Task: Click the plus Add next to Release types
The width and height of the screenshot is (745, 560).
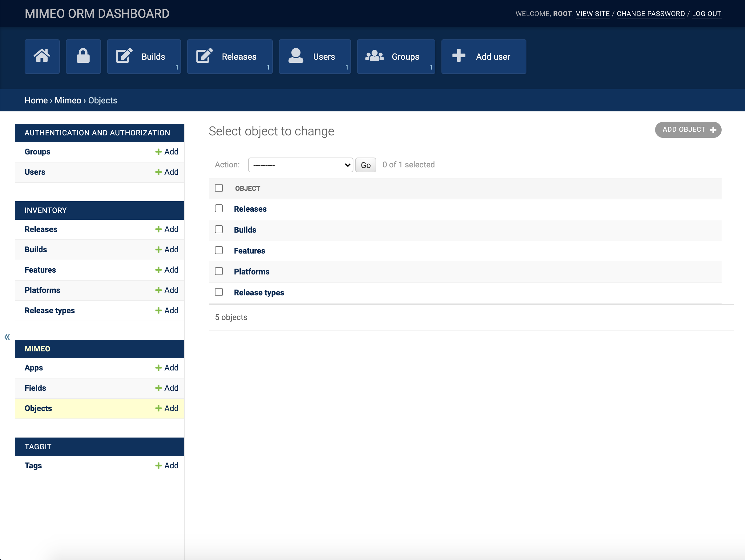Action: click(x=167, y=310)
